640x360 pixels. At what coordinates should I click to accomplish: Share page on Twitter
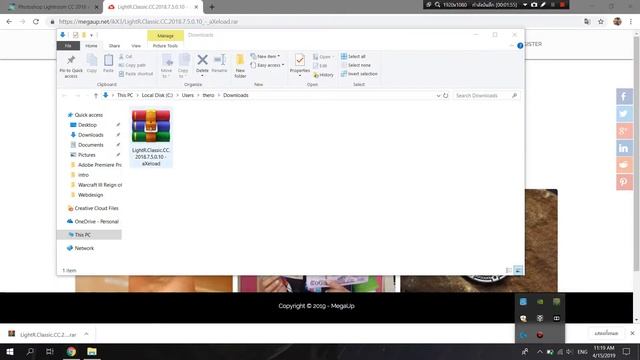(624, 114)
